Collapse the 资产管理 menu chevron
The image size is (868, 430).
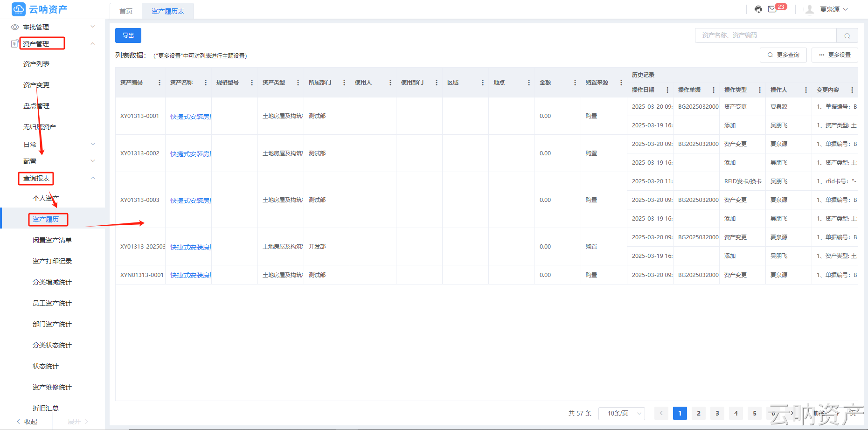[93, 44]
